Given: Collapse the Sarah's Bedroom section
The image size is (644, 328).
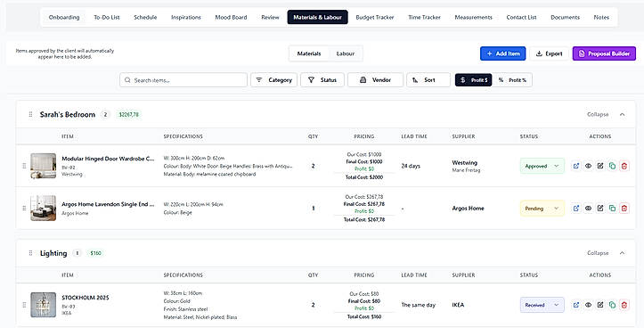Looking at the screenshot, I should 607,114.
